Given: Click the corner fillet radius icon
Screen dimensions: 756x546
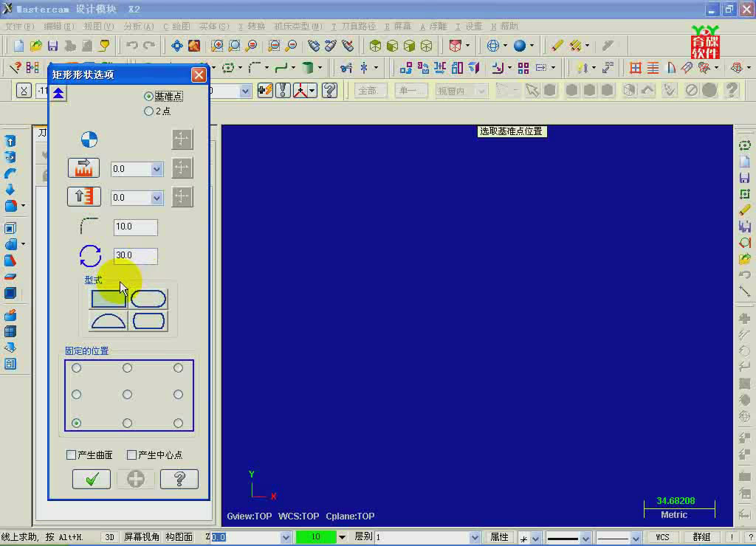Looking at the screenshot, I should pyautogui.click(x=89, y=226).
